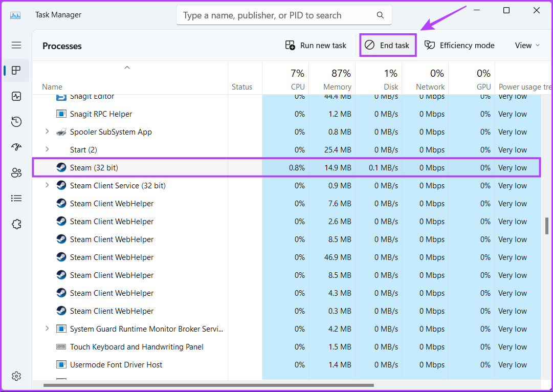Click the Steam Client Service (32 bit) icon
Viewport: 553px width, 392px height.
61,185
